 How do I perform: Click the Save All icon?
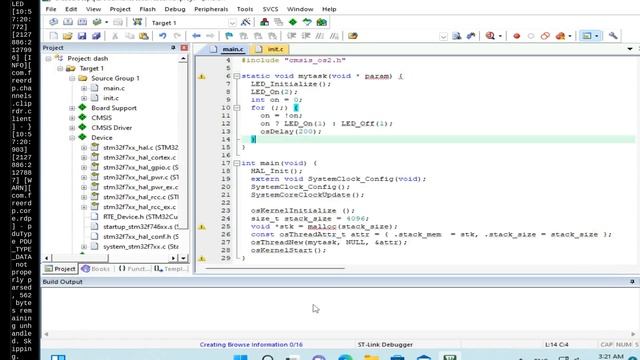tap(96, 36)
